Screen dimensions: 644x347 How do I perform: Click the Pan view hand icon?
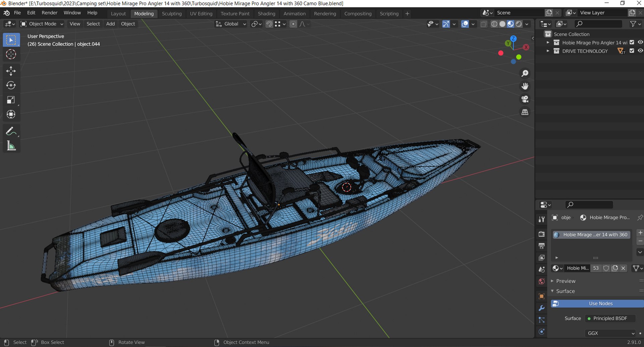[x=525, y=86]
